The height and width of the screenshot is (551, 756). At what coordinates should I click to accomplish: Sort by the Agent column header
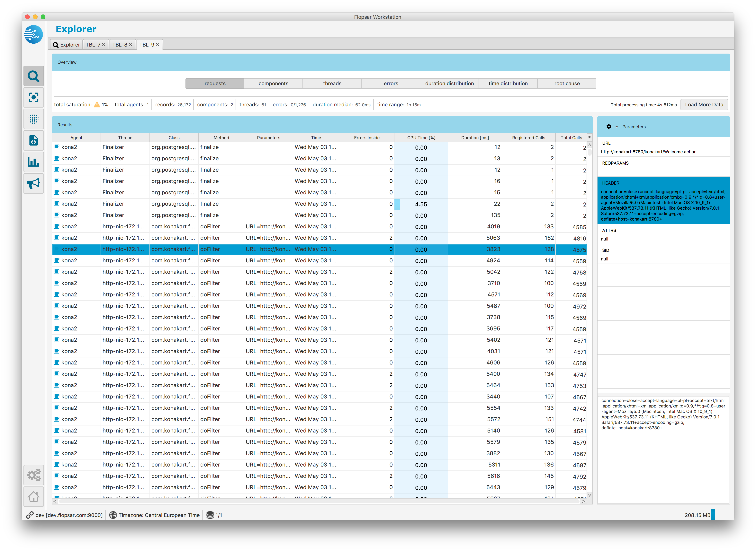coord(76,137)
